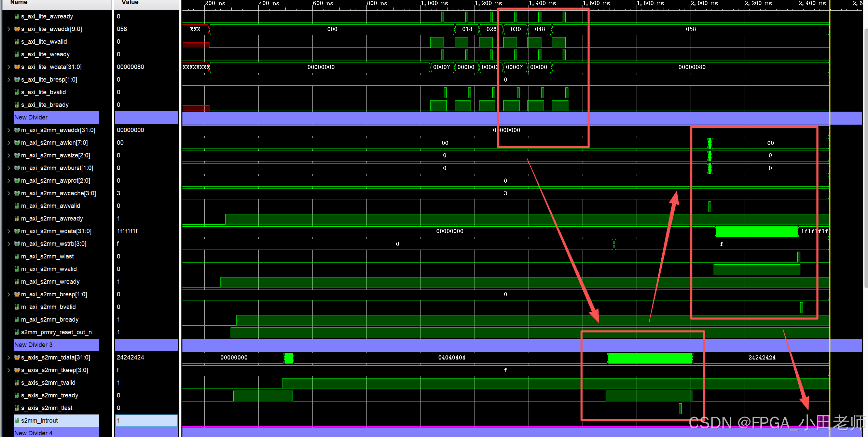The height and width of the screenshot is (437, 868).
Task: Click the m_axi_s2mm_awvalid signal icon
Action: (x=17, y=206)
